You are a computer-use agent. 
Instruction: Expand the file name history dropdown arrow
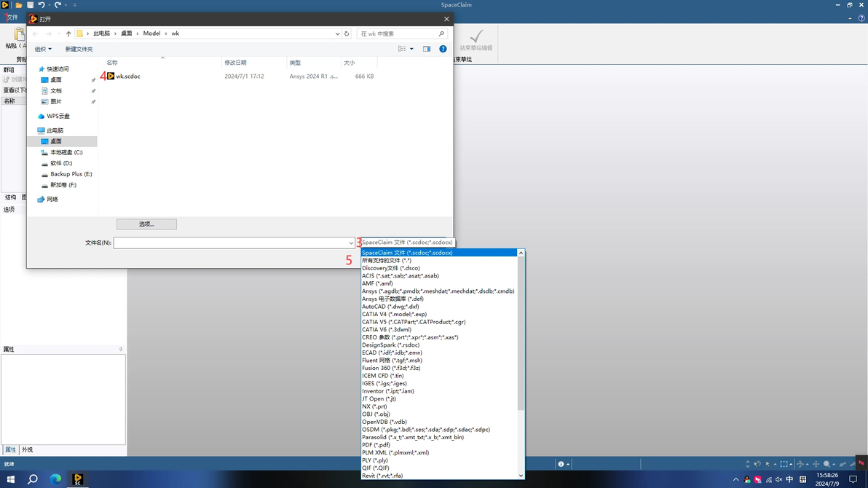click(x=350, y=243)
